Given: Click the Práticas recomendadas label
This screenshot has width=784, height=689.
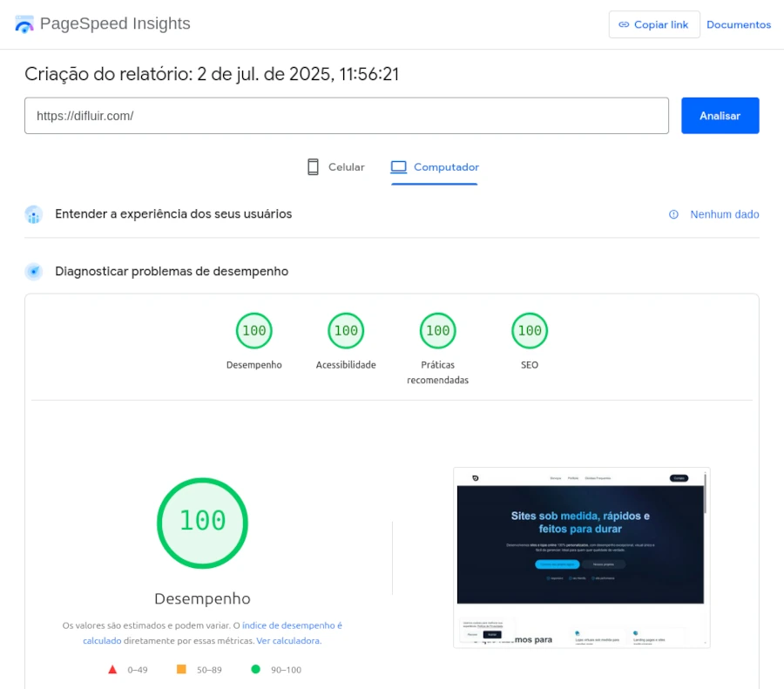Looking at the screenshot, I should click(x=437, y=372).
